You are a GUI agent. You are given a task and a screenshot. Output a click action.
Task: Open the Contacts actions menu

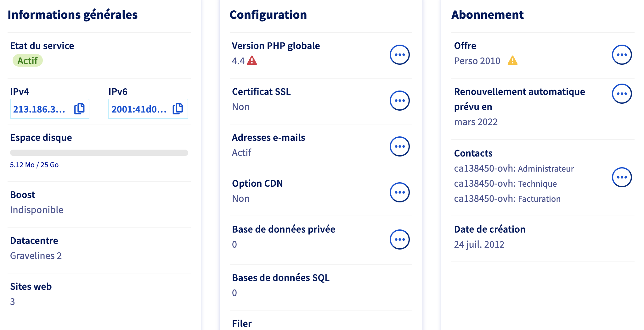[622, 177]
